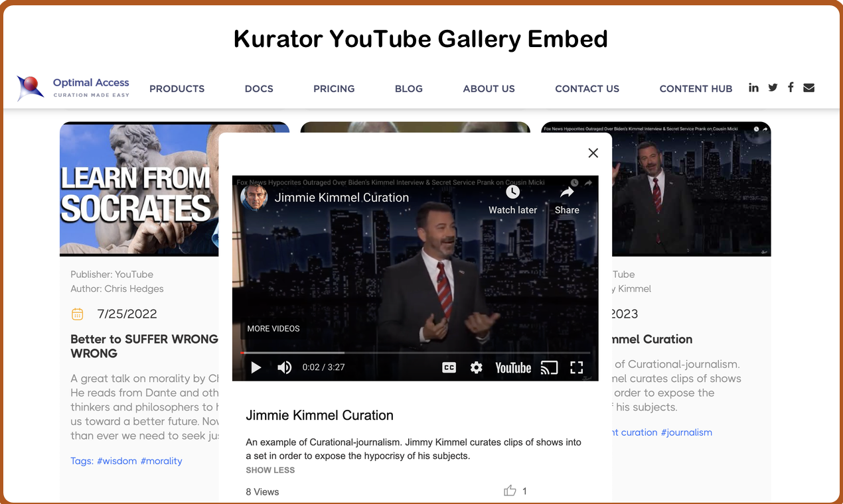Open the CONTACT US page
Image resolution: width=843 pixels, height=504 pixels.
(587, 88)
